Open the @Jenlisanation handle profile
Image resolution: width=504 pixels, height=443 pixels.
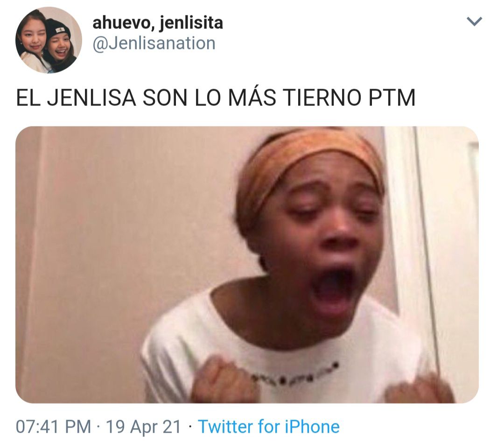(154, 43)
